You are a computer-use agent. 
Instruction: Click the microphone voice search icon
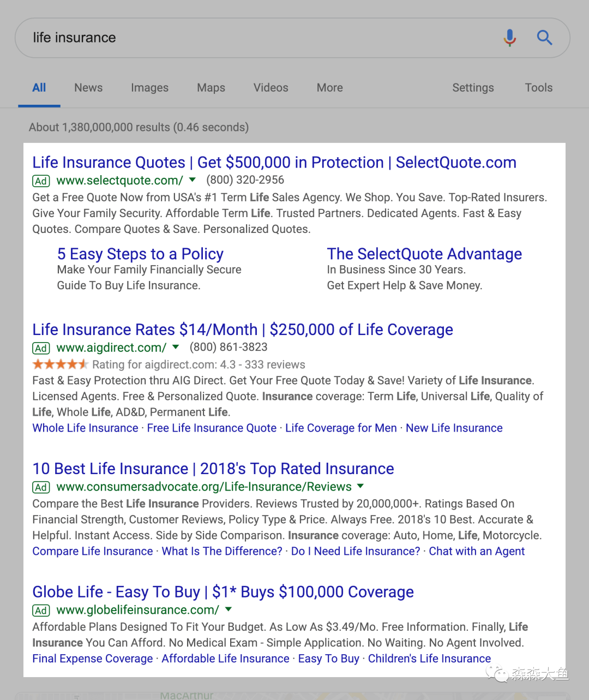click(x=509, y=38)
